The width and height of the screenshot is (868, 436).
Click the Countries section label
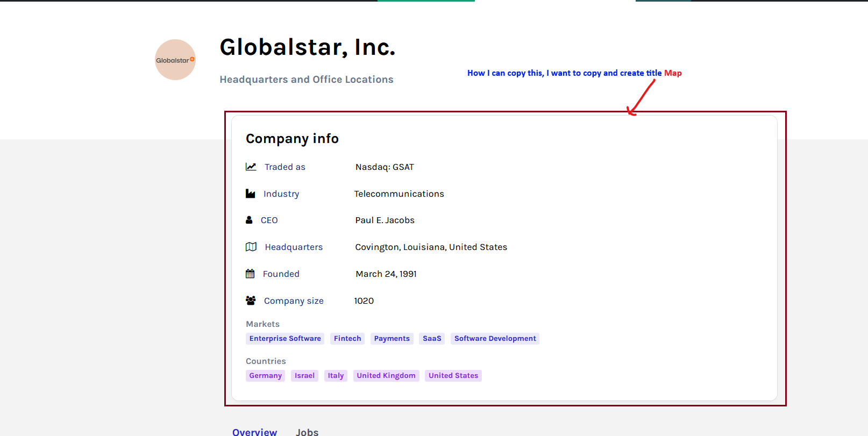pyautogui.click(x=266, y=361)
